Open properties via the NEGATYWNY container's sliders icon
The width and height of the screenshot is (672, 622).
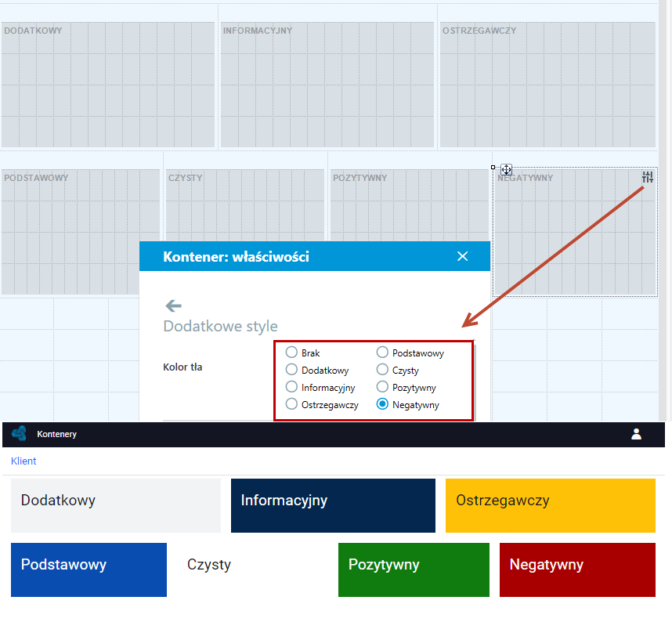point(647,177)
